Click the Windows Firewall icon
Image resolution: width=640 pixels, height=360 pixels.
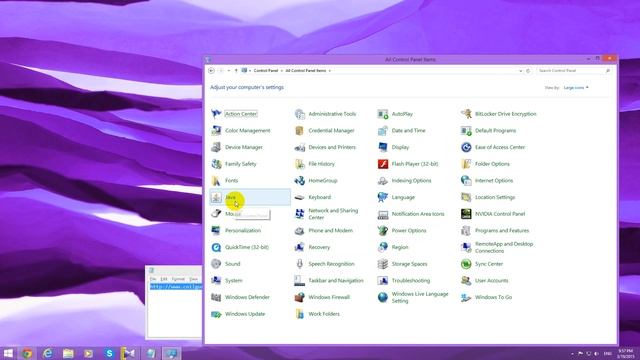pyautogui.click(x=300, y=297)
